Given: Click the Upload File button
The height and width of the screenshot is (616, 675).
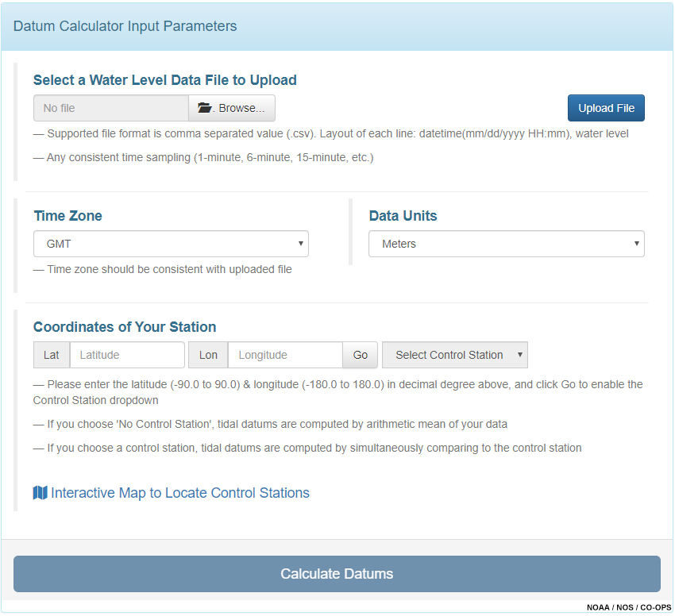Looking at the screenshot, I should tap(606, 108).
